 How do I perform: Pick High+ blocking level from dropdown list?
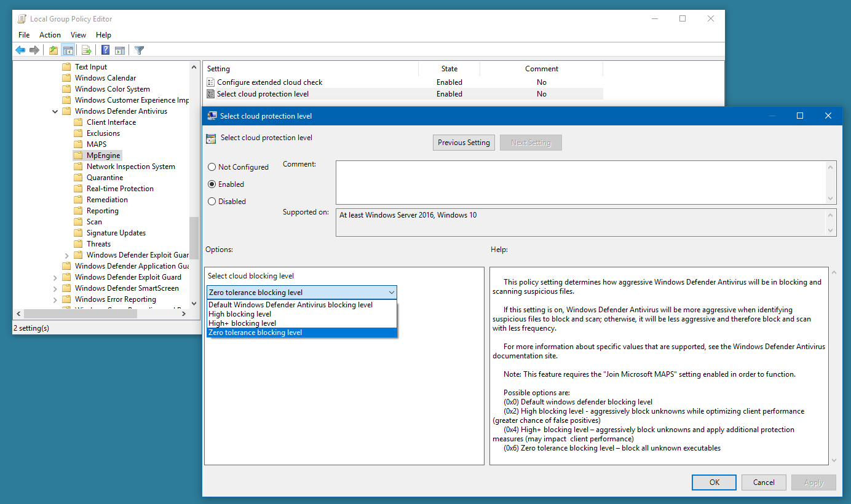(242, 323)
